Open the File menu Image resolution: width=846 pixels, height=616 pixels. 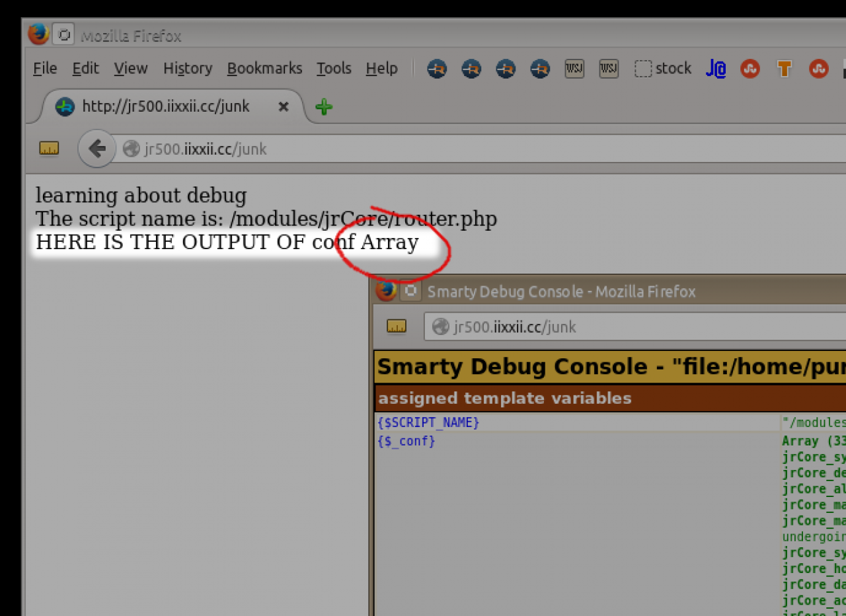coord(45,69)
